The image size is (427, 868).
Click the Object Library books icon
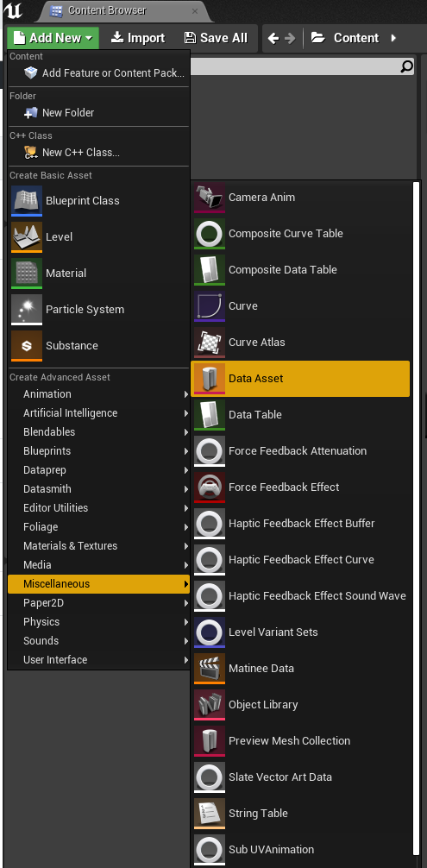coord(210,705)
